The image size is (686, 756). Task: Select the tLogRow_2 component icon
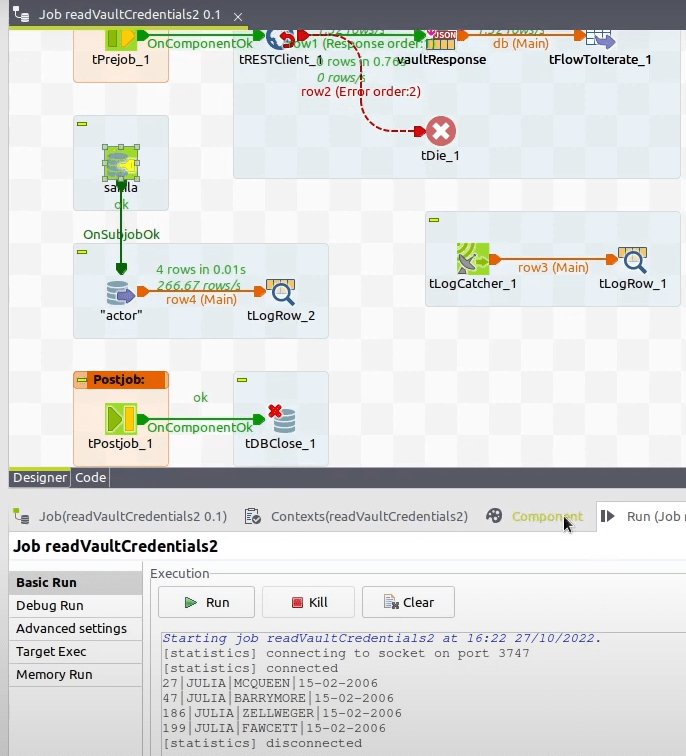tap(281, 292)
